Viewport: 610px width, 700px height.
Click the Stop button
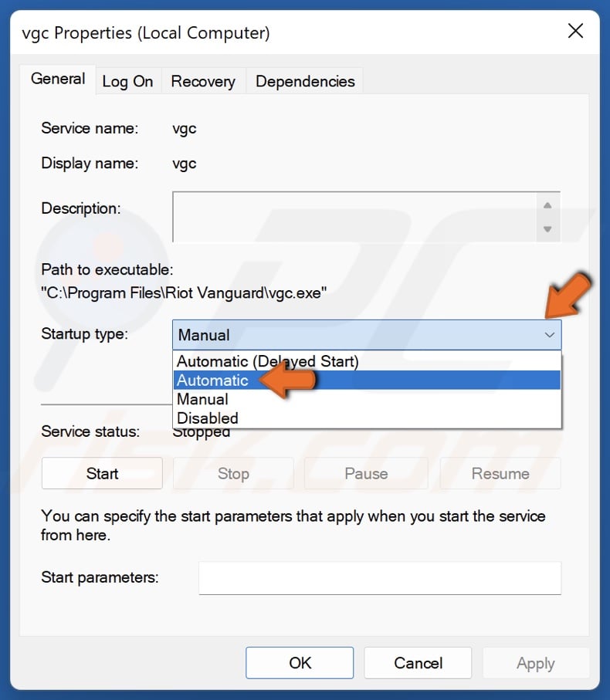[233, 473]
